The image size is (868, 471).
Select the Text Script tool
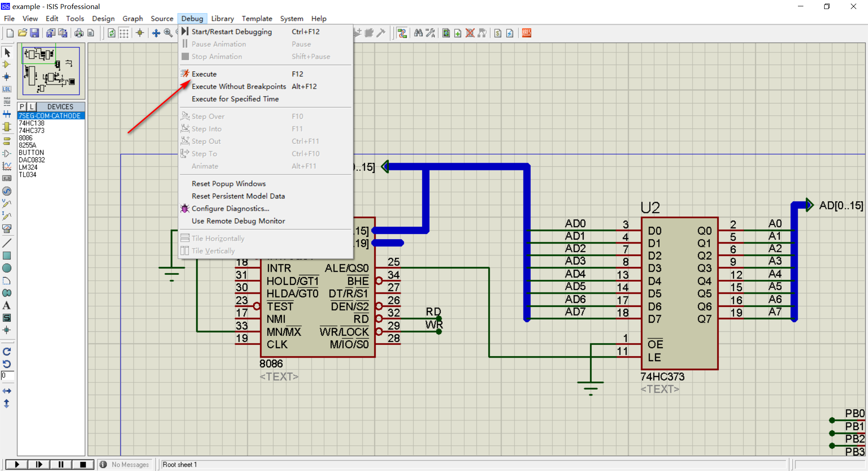click(x=7, y=101)
